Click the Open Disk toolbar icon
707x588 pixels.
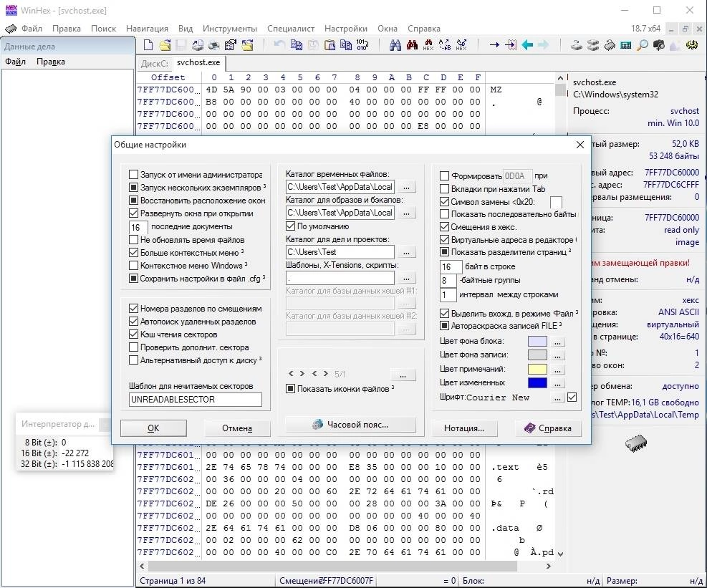576,44
